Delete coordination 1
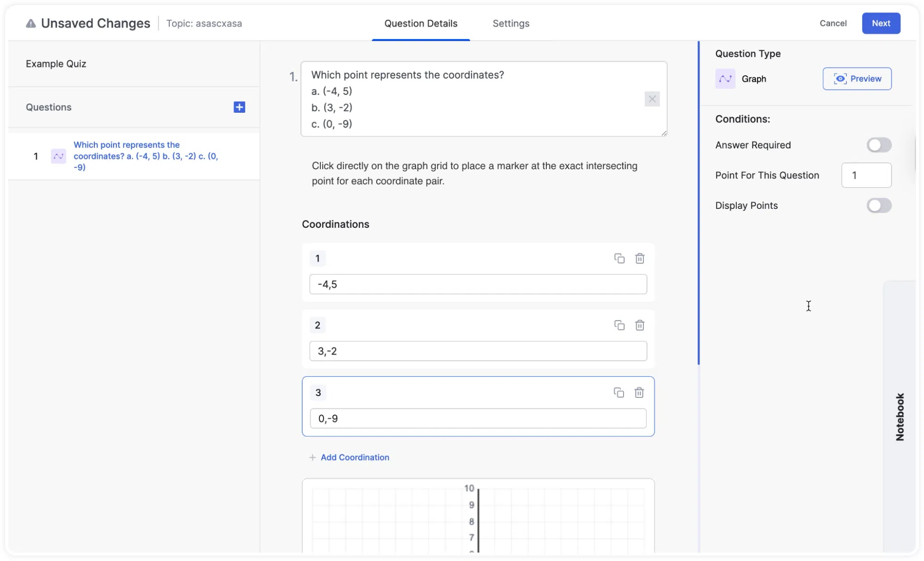Screen dimensions: 924x561 (639, 258)
